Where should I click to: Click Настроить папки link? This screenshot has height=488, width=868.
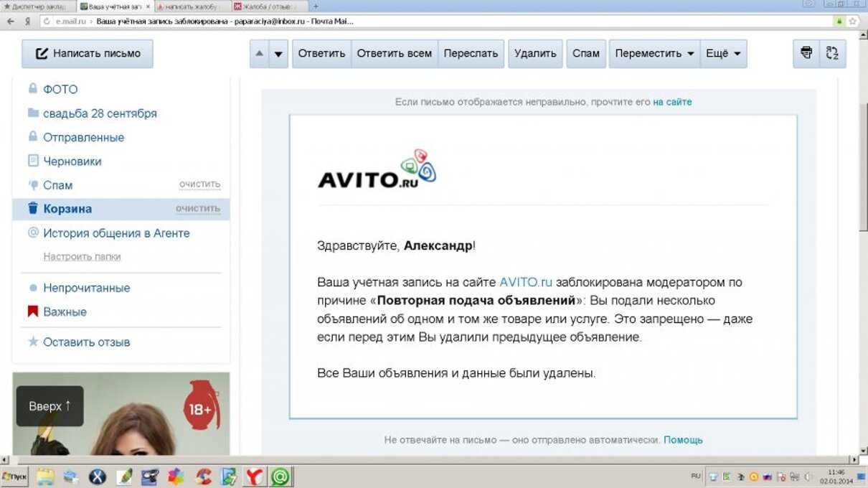(x=82, y=256)
